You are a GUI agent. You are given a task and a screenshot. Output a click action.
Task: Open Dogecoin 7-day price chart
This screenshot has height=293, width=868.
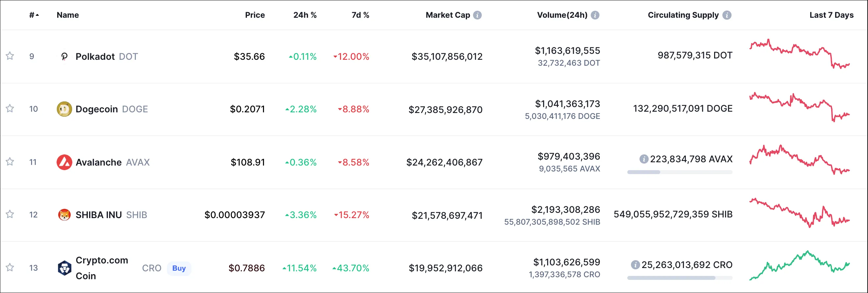pos(800,107)
